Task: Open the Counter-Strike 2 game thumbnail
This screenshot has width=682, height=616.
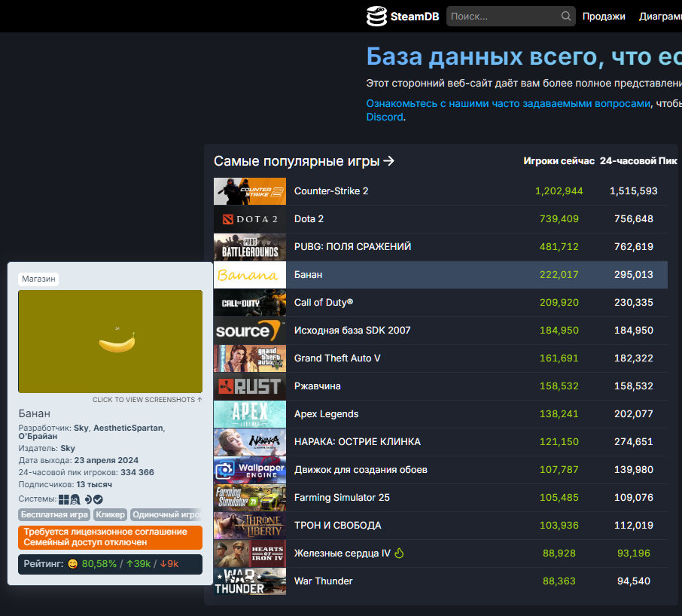Action: click(x=250, y=191)
